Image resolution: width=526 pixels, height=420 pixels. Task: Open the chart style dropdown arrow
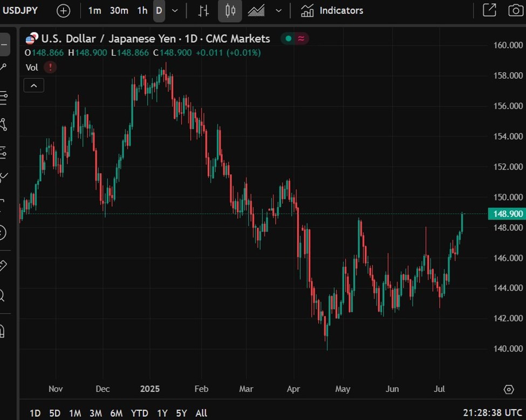click(x=278, y=11)
